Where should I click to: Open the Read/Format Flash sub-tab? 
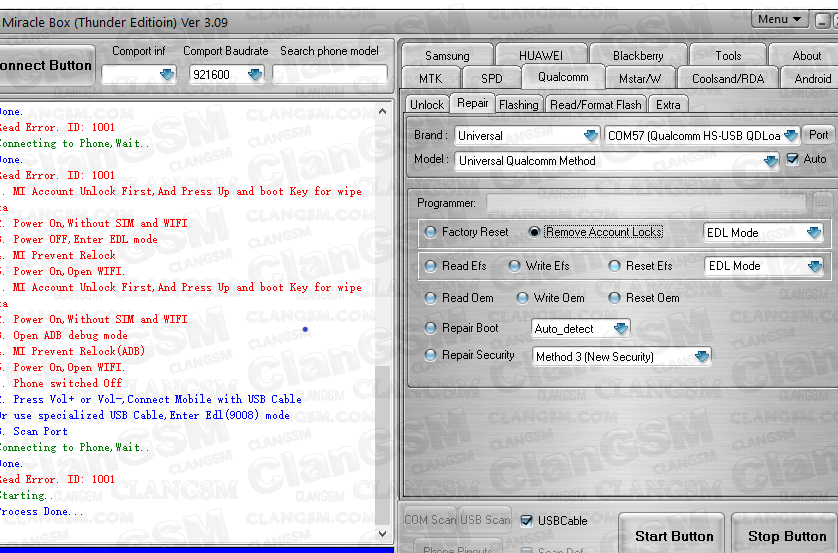pyautogui.click(x=595, y=104)
